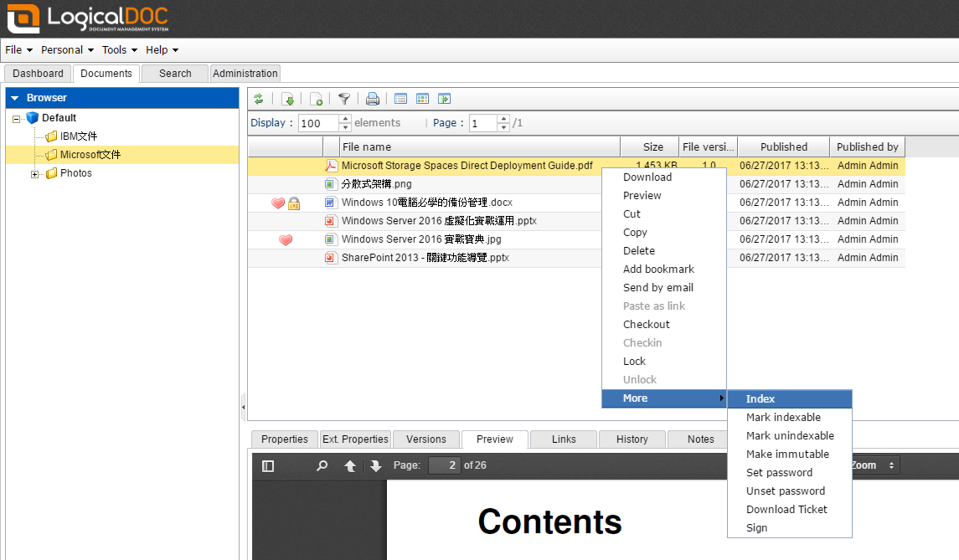Open the Personal menu
This screenshot has width=959, height=560.
[x=67, y=50]
